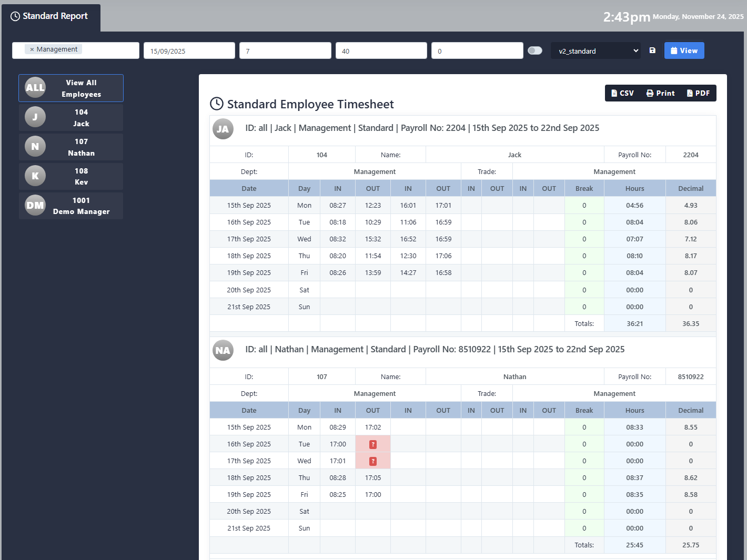Click Nathan's Thursday decimal 8.62
Viewport: 747px width, 560px height.
[x=691, y=477]
